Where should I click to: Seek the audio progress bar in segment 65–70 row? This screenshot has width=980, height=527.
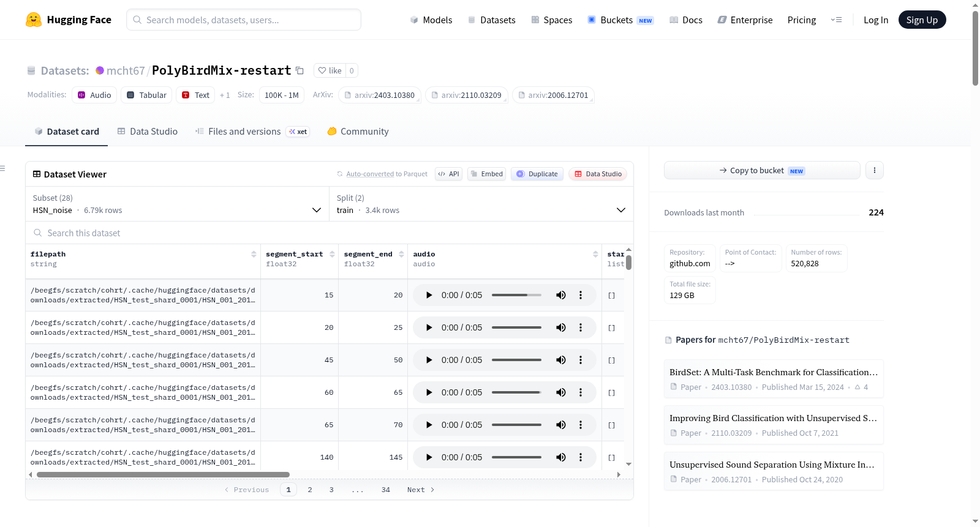(516, 425)
